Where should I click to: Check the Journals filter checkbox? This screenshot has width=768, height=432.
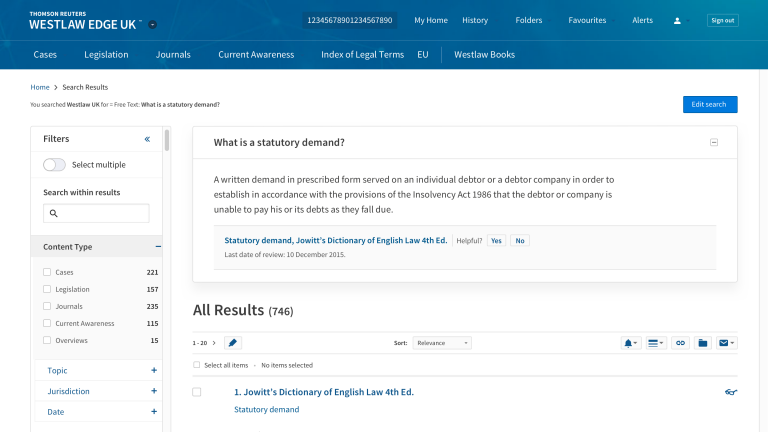pos(47,306)
